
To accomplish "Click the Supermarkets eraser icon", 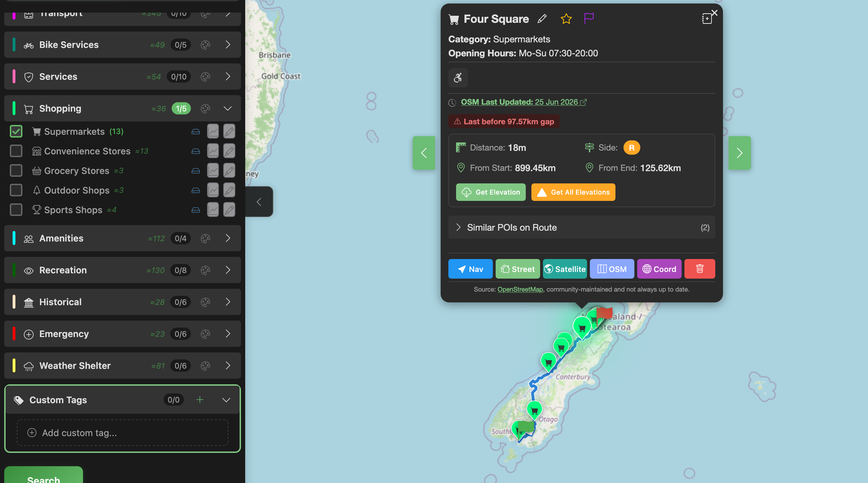I will 196,132.
